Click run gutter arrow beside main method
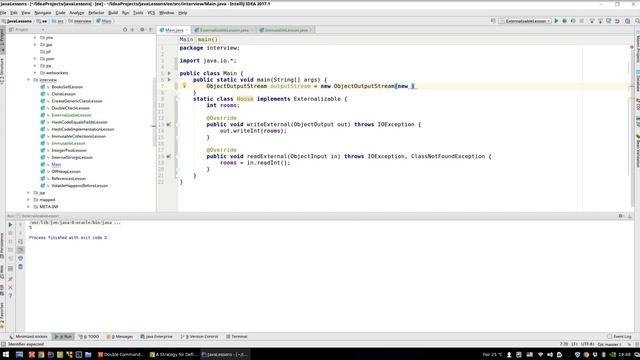This screenshot has width=640, height=360. 169,80
